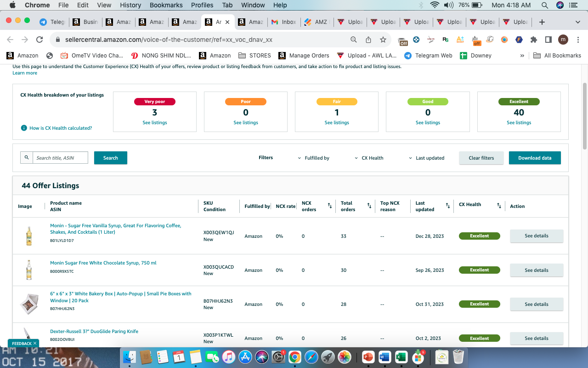Click the Download data button
The width and height of the screenshot is (588, 368).
pyautogui.click(x=535, y=158)
